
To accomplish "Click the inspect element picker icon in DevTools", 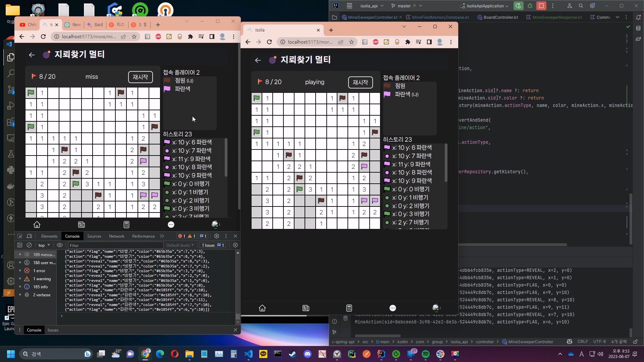I will pyautogui.click(x=20, y=236).
